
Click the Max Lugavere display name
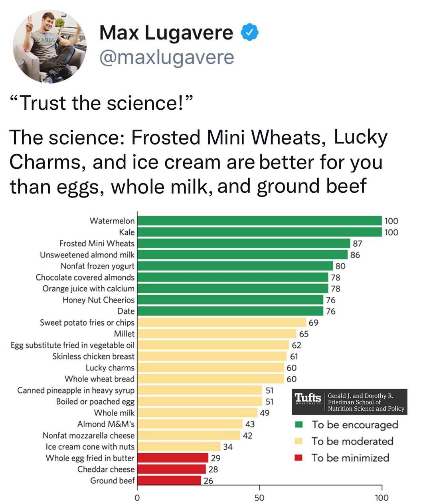pyautogui.click(x=166, y=33)
